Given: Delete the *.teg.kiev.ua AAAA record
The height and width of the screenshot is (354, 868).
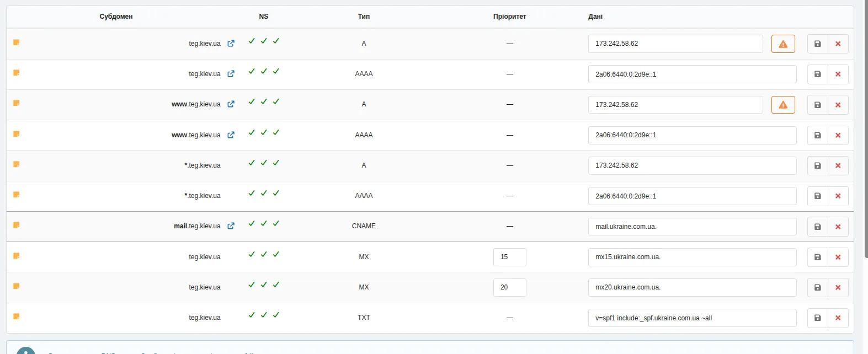Looking at the screenshot, I should [x=838, y=196].
